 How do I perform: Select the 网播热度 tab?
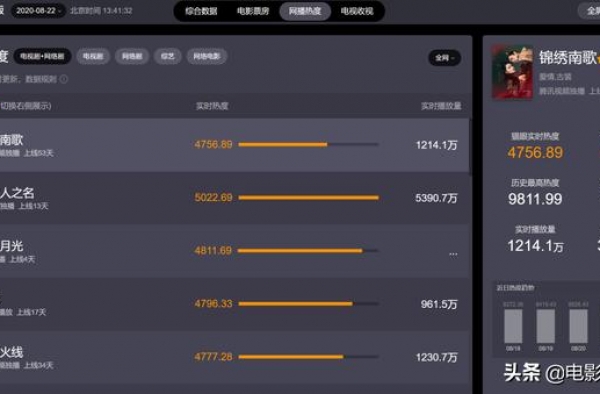coord(305,11)
